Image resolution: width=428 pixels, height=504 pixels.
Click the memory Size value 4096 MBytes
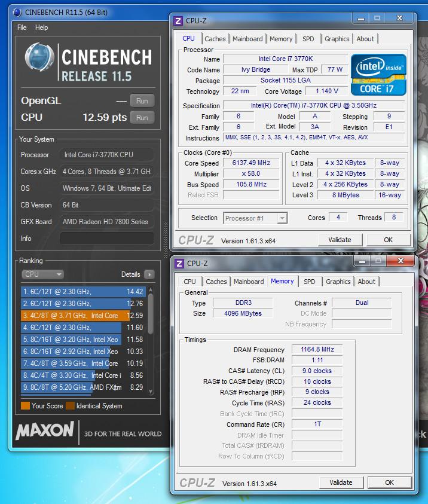tap(243, 313)
